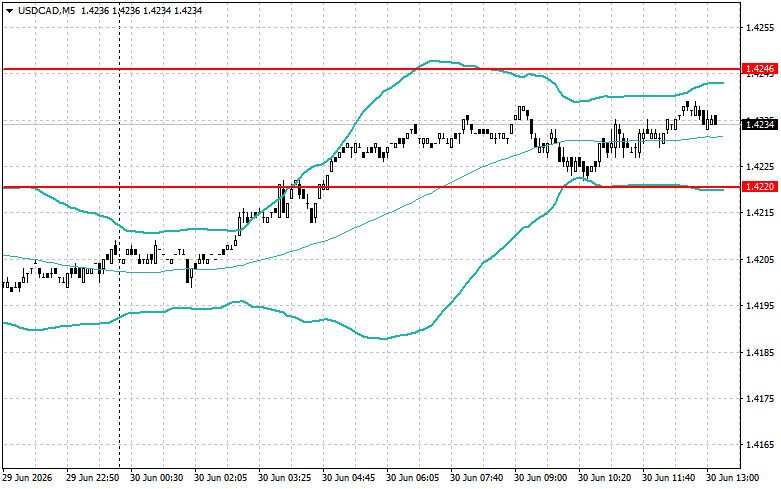Image resolution: width=781 pixels, height=489 pixels.
Task: Select the current price label 1.4234
Action: pos(759,124)
